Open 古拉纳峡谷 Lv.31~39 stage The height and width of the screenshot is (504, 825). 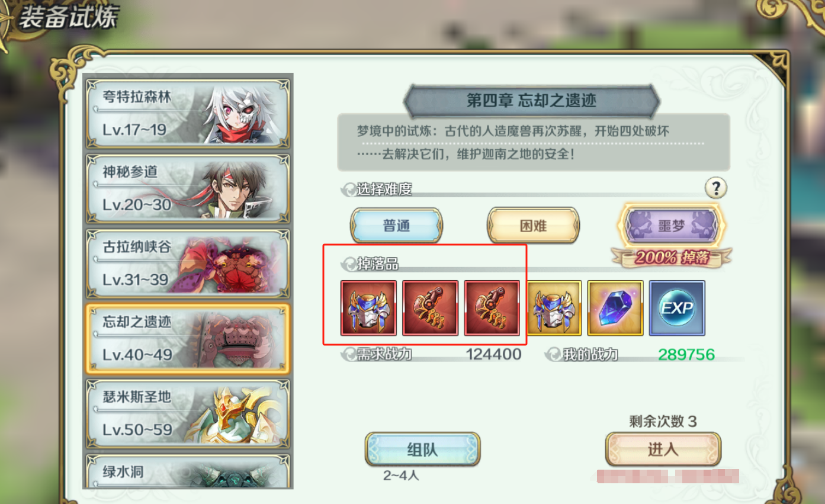(x=188, y=264)
